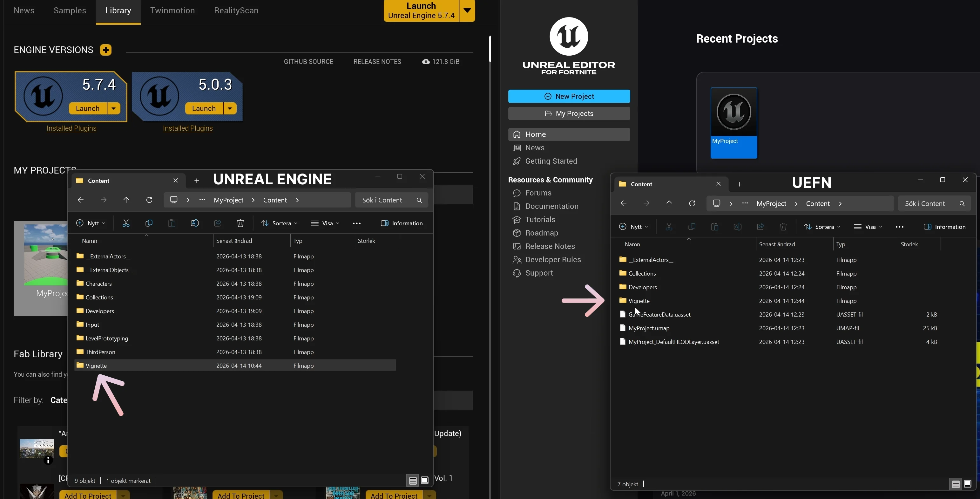Go back in UEFN explorer window
This screenshot has width=980, height=499.
(623, 204)
